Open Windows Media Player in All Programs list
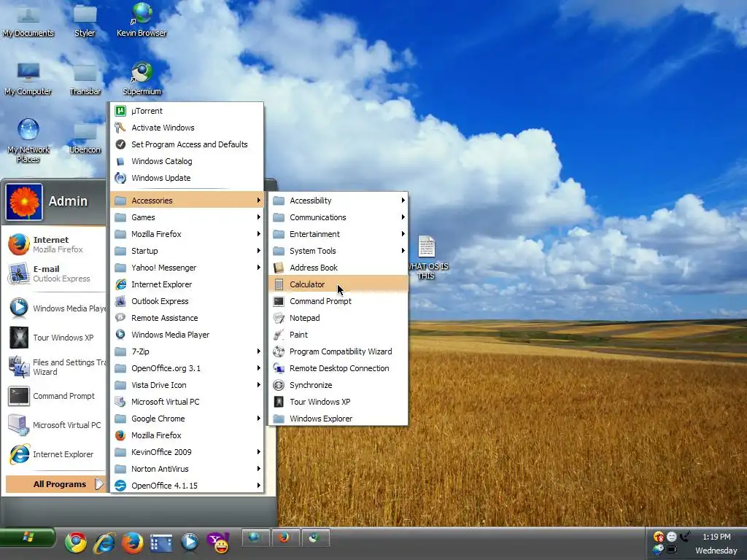This screenshot has height=560, width=747. pos(187,335)
